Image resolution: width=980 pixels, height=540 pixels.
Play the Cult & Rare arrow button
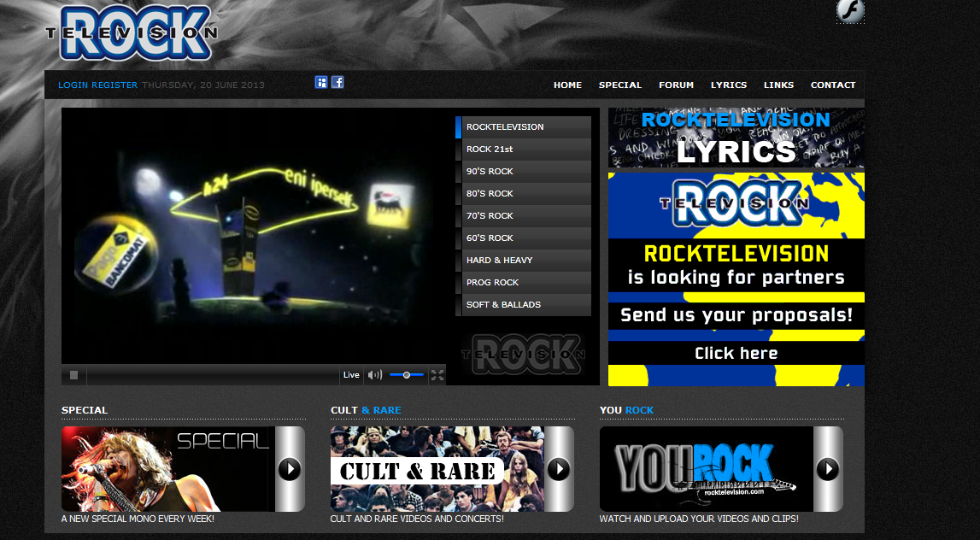tap(559, 469)
